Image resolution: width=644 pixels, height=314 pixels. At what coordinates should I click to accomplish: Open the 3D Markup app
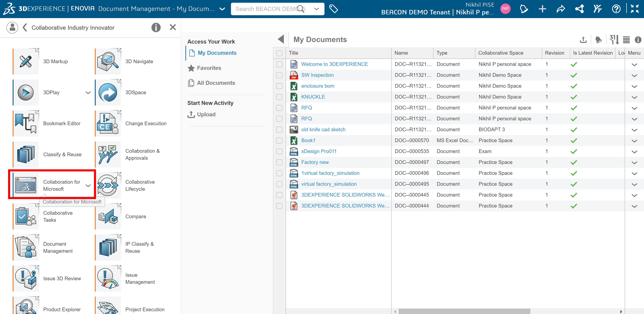(26, 61)
